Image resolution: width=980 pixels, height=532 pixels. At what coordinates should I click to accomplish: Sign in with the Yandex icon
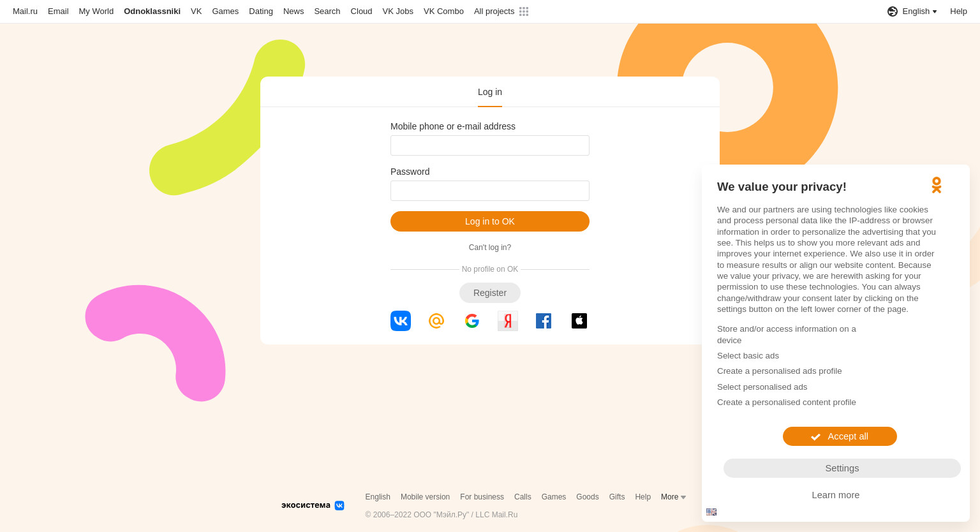508,321
